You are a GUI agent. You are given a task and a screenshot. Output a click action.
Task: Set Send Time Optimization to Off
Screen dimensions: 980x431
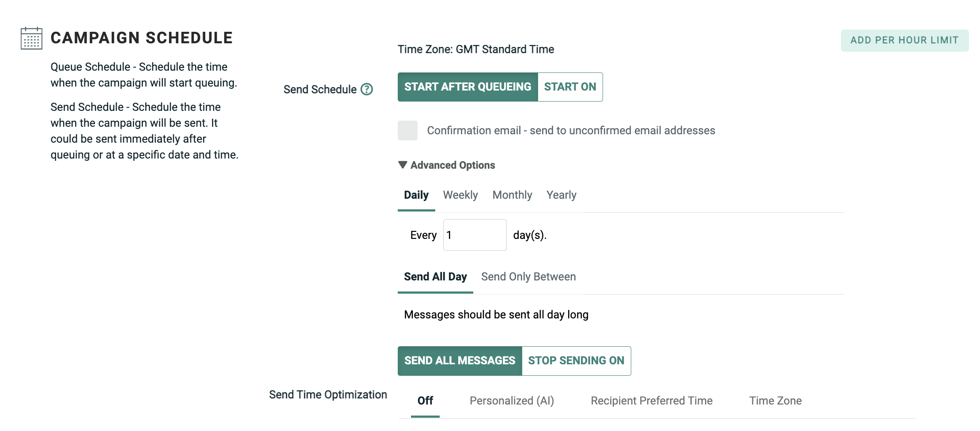click(425, 401)
